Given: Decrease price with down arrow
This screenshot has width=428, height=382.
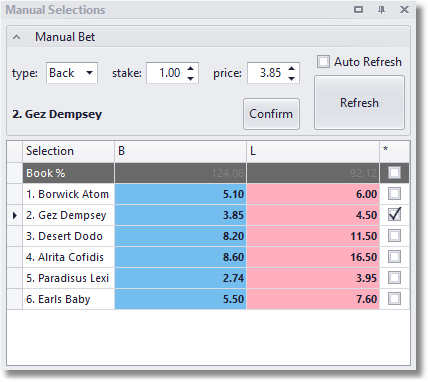Looking at the screenshot, I should pyautogui.click(x=292, y=78).
